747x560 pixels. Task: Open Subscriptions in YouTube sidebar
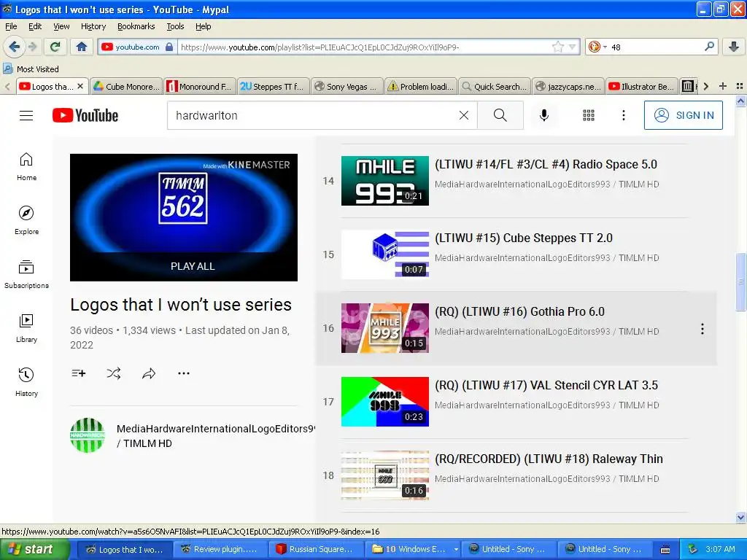tap(26, 274)
